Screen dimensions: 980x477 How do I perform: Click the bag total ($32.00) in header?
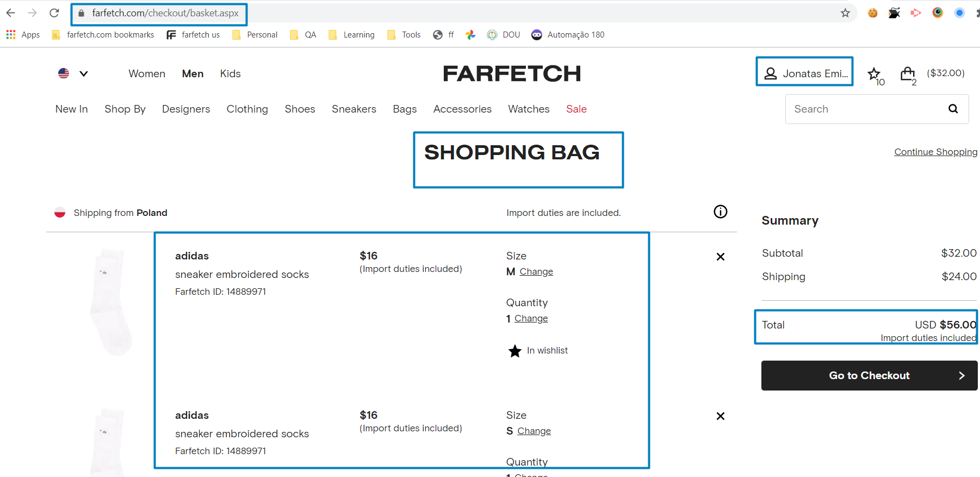[x=946, y=73]
